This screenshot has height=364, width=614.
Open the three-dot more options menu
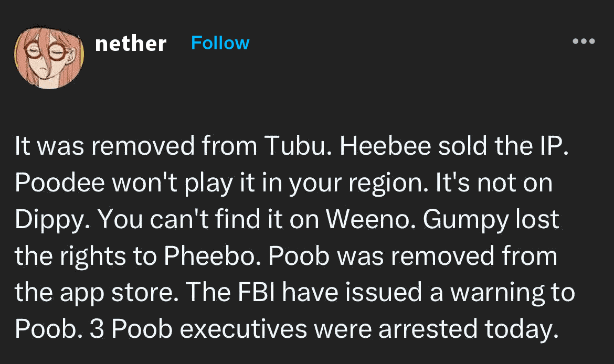(584, 41)
